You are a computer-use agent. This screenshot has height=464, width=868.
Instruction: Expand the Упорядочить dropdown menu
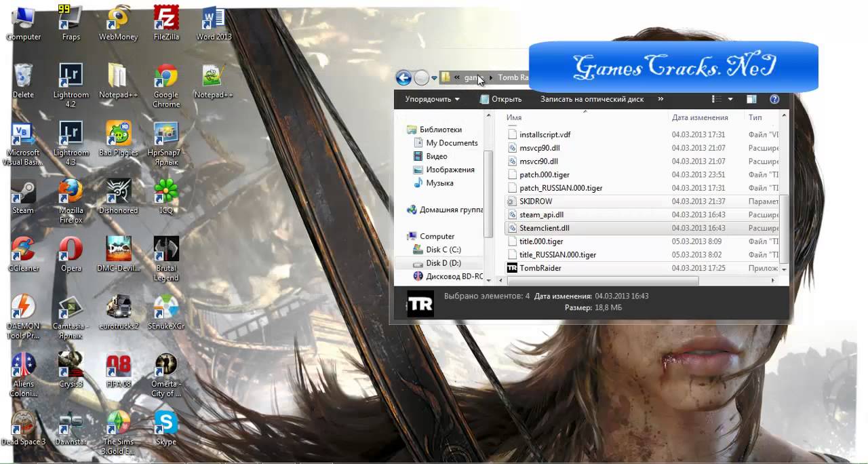432,99
